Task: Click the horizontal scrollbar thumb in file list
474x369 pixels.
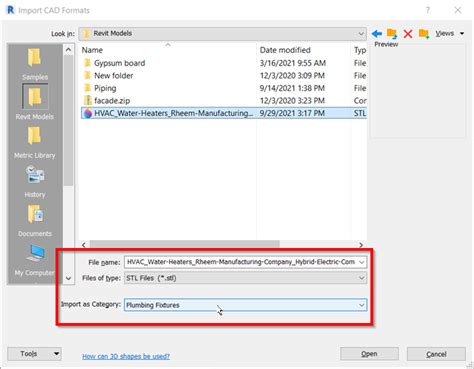Action: [x=184, y=245]
